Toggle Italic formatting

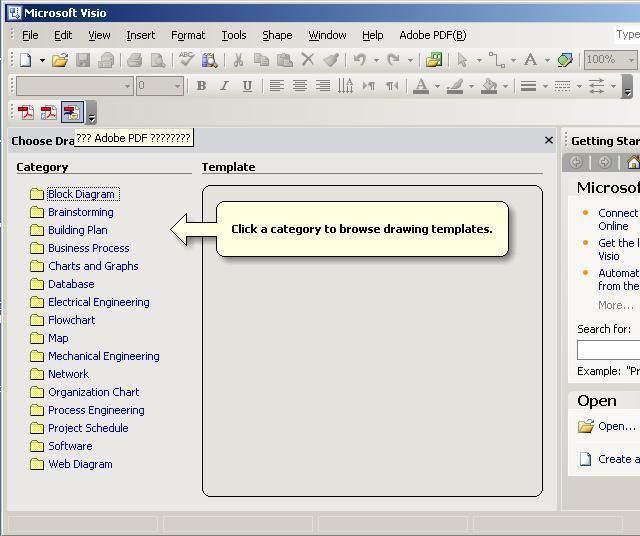tap(224, 86)
